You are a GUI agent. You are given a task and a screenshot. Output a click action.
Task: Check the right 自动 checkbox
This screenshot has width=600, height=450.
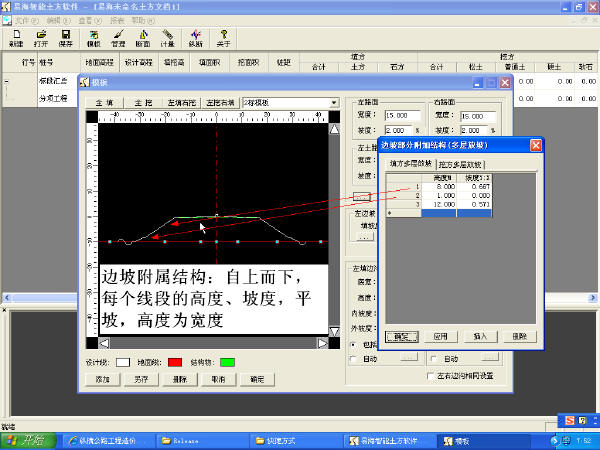pos(434,359)
